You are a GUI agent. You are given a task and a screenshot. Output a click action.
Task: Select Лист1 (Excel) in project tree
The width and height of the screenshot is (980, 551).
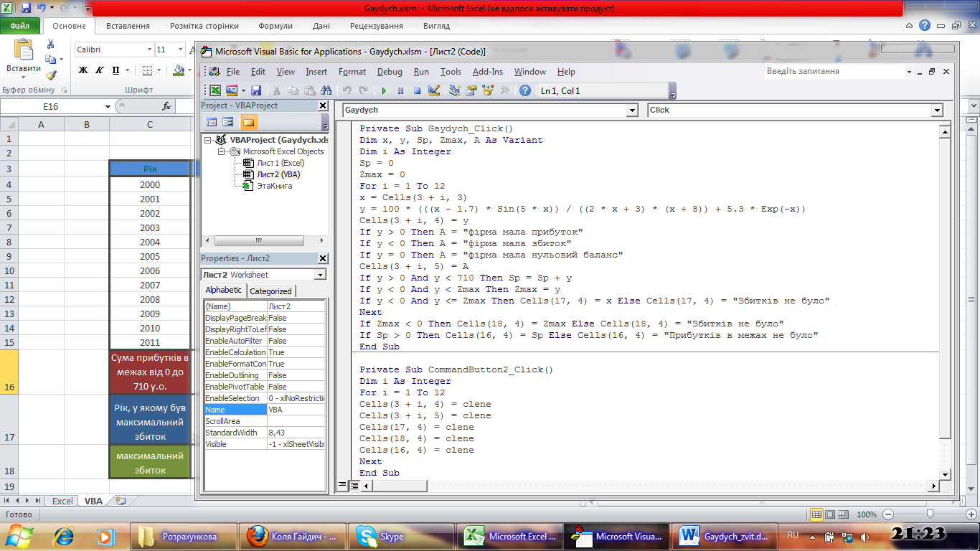(280, 163)
